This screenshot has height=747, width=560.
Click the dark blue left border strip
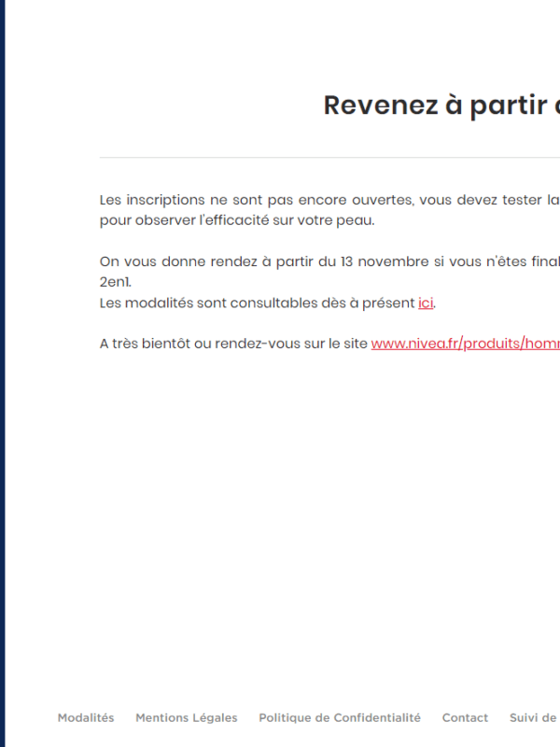point(2,373)
